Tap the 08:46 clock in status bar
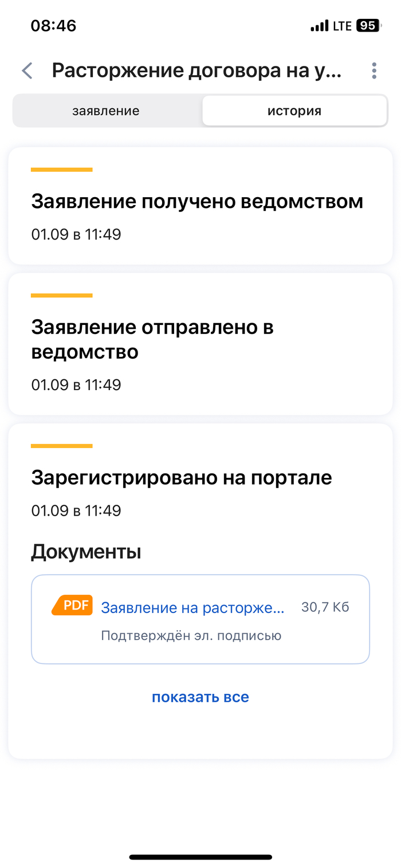401x868 pixels. 53,26
